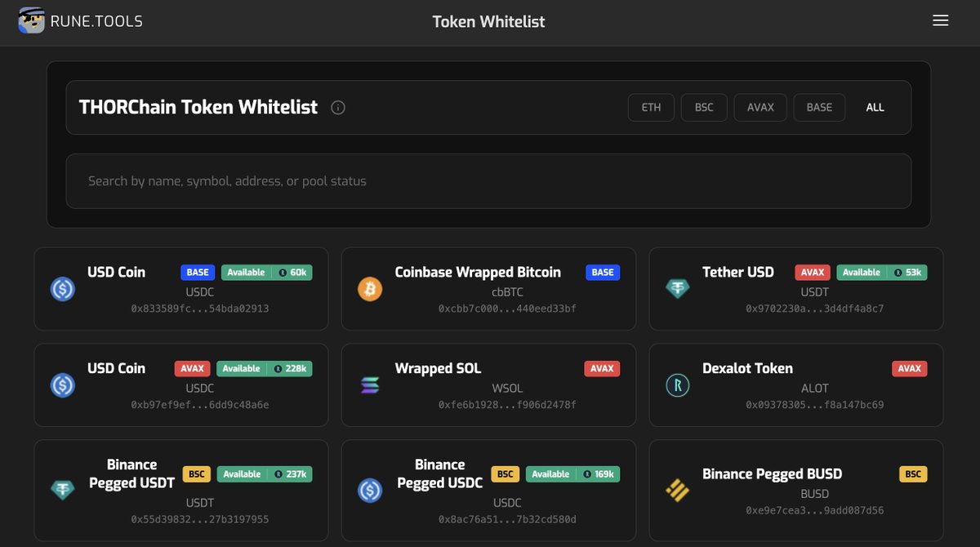The width and height of the screenshot is (980, 547).
Task: Click the WSOL symbol text
Action: pos(507,389)
